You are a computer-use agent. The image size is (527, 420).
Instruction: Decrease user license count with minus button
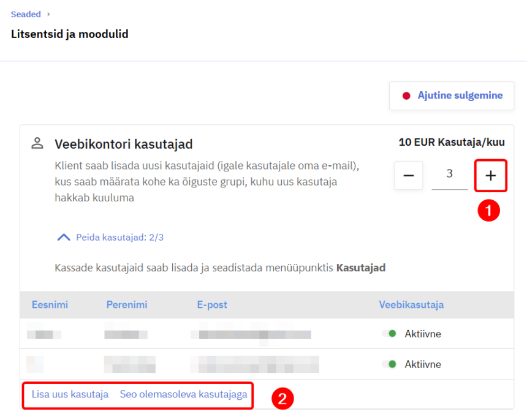(x=409, y=176)
